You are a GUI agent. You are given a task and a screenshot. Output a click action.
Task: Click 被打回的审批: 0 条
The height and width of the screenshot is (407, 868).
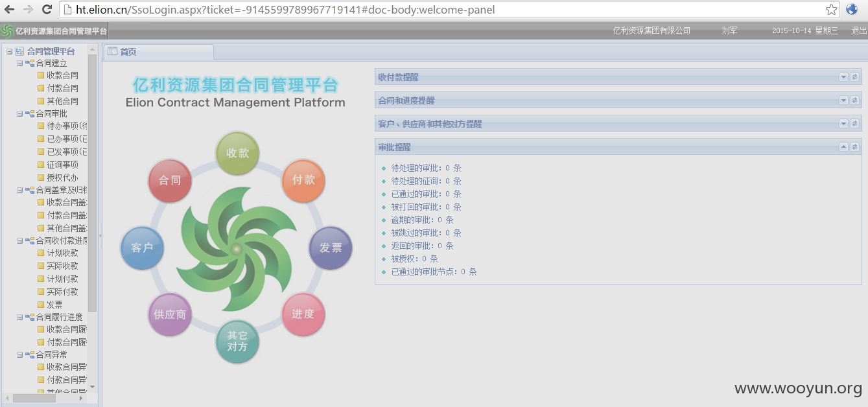(426, 207)
